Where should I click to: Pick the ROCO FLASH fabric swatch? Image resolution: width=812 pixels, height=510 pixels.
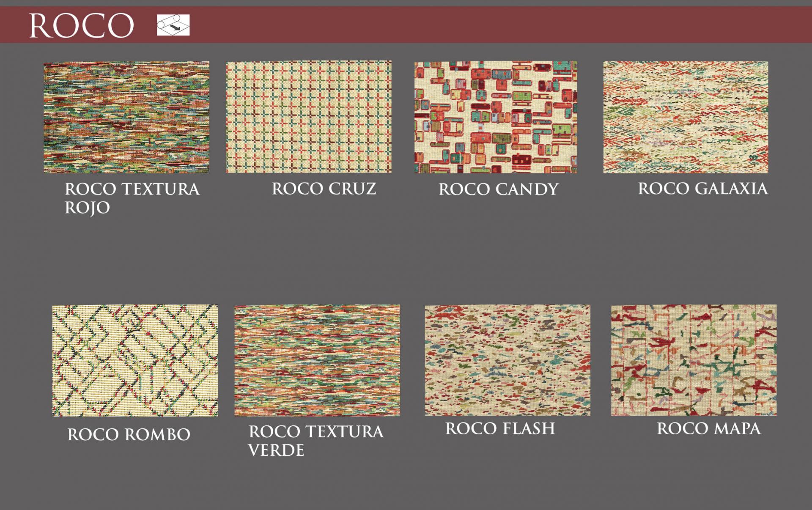(x=507, y=360)
